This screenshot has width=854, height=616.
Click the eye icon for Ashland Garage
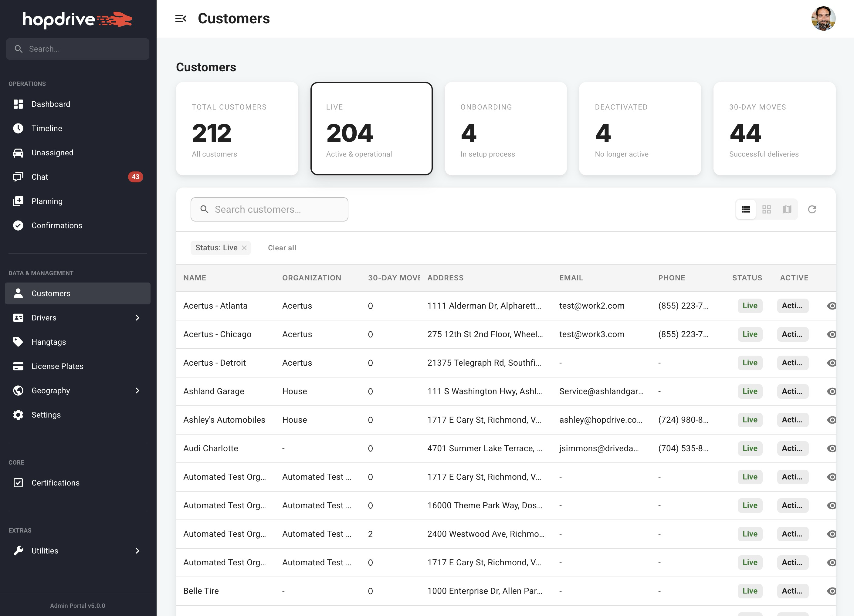coord(831,391)
